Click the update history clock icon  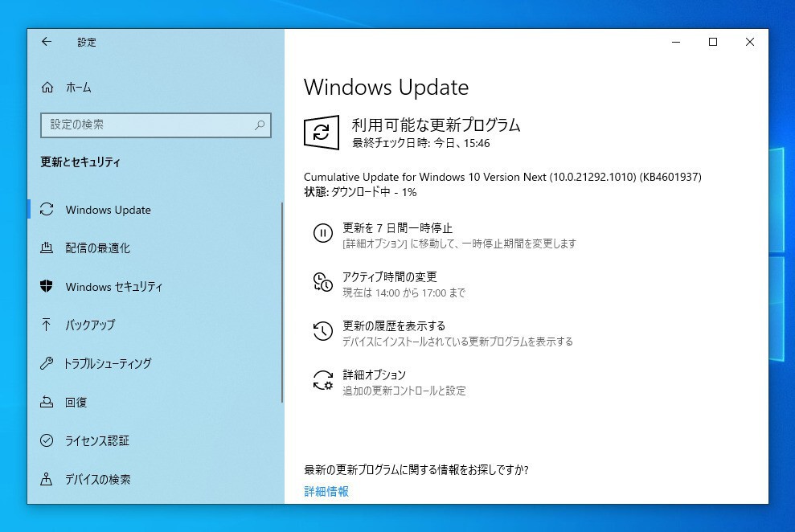tap(322, 331)
